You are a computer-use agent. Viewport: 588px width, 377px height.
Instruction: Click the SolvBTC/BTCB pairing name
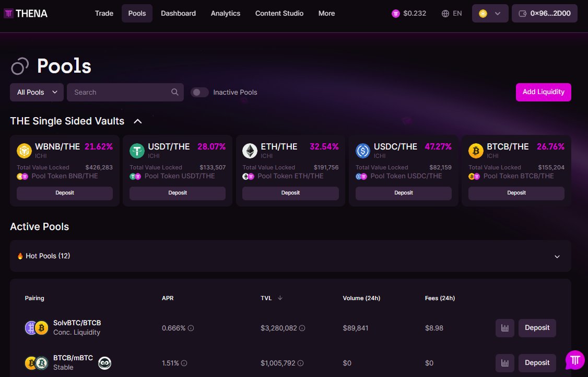[77, 323]
